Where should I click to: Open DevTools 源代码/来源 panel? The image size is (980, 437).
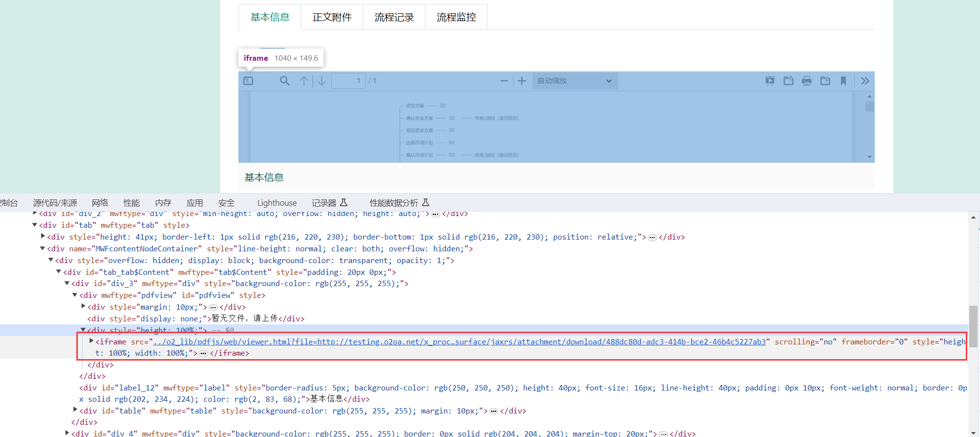click(x=55, y=203)
